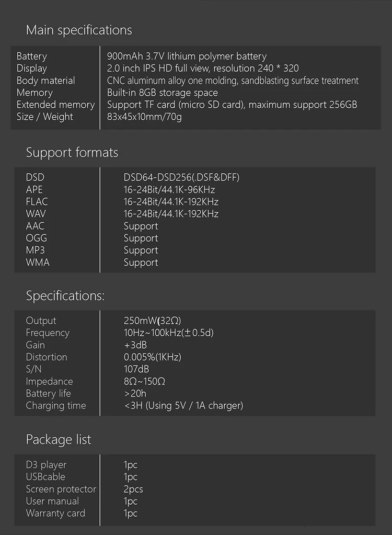Screen dimensions: 392x535
Task: Select the Warranty card item
Action: coord(55,513)
